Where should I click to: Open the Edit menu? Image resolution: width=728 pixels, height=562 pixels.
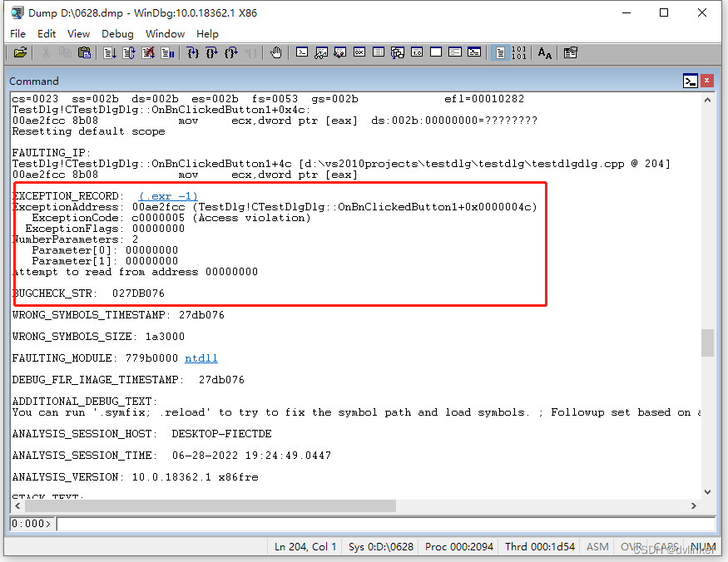pyautogui.click(x=47, y=34)
